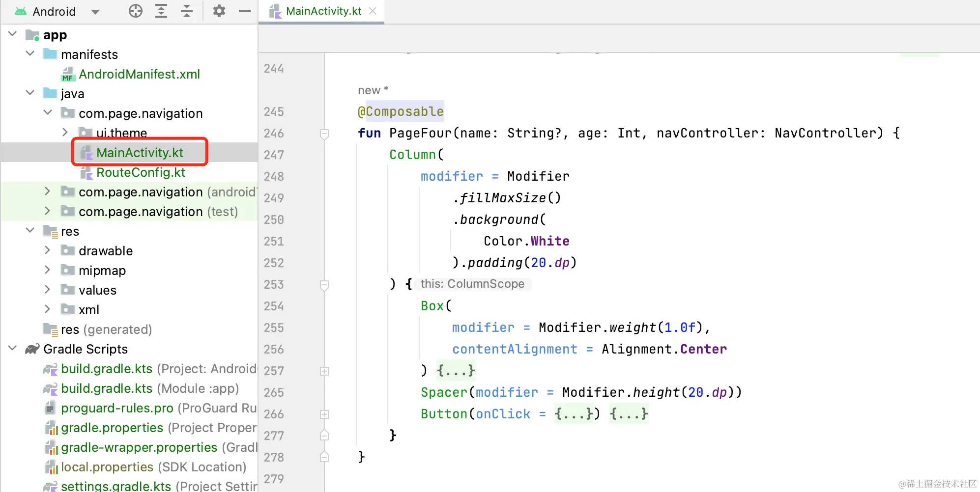Click the gradle.properties file icon
980x492 pixels.
[x=51, y=428]
